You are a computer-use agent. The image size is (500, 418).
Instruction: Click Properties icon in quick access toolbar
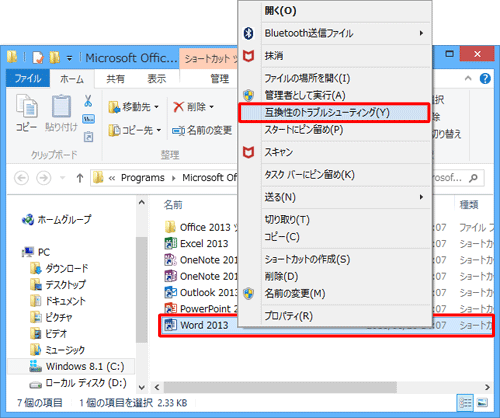(x=38, y=58)
